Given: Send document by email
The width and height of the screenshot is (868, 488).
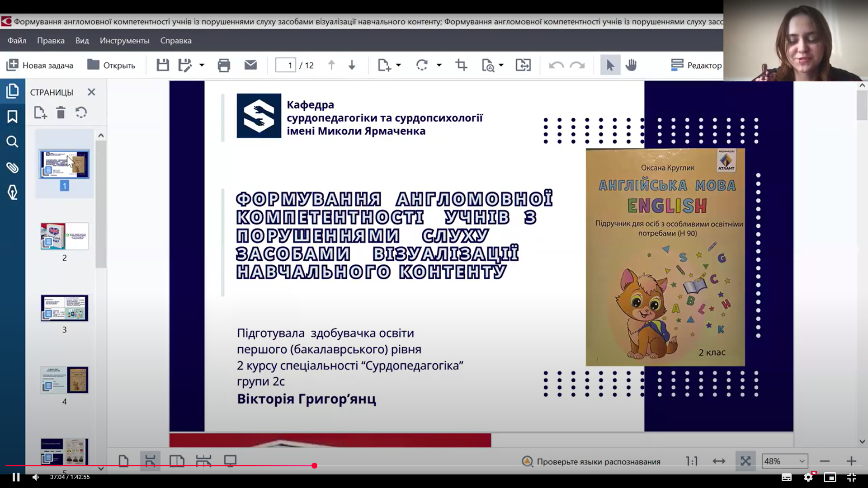Looking at the screenshot, I should 250,65.
